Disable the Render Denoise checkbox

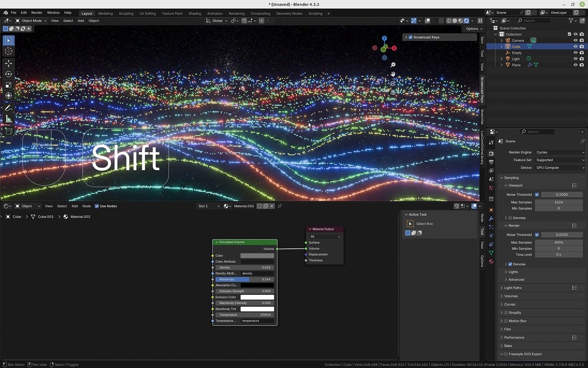point(510,264)
